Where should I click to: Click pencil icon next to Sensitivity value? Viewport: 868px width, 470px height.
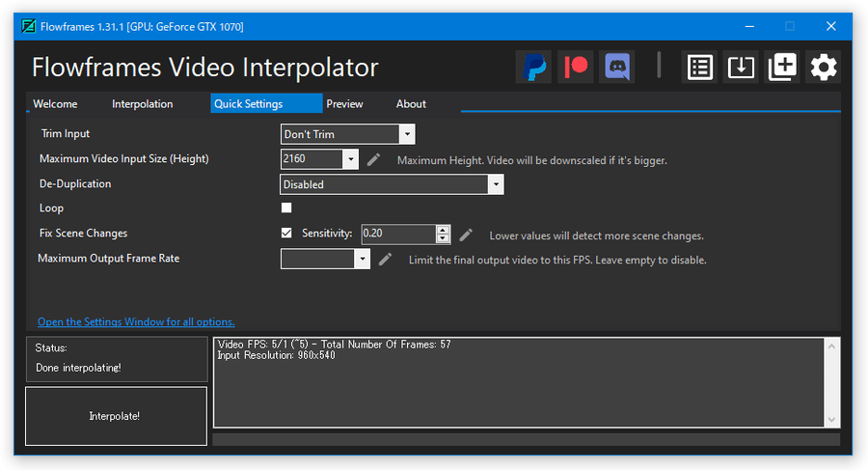[466, 235]
